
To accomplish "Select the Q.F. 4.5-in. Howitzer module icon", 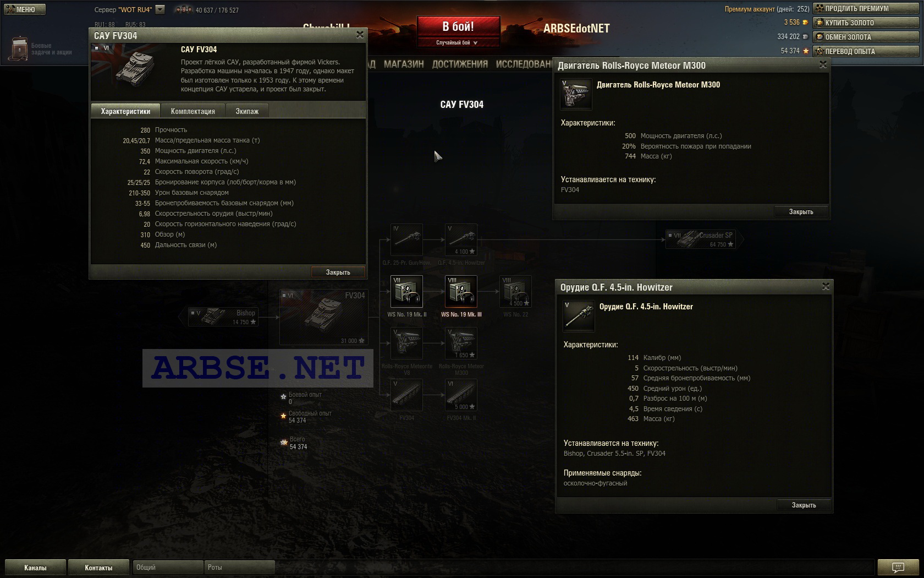I will coord(461,240).
